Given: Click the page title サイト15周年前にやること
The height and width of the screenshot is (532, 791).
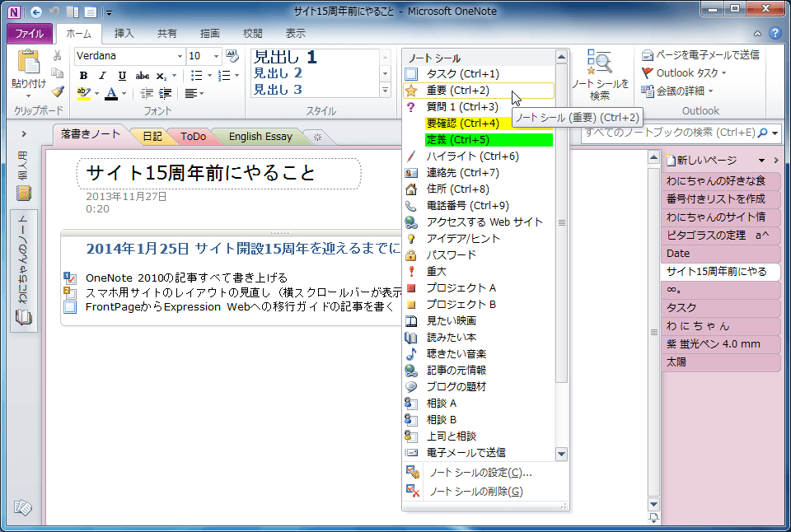Looking at the screenshot, I should point(201,173).
